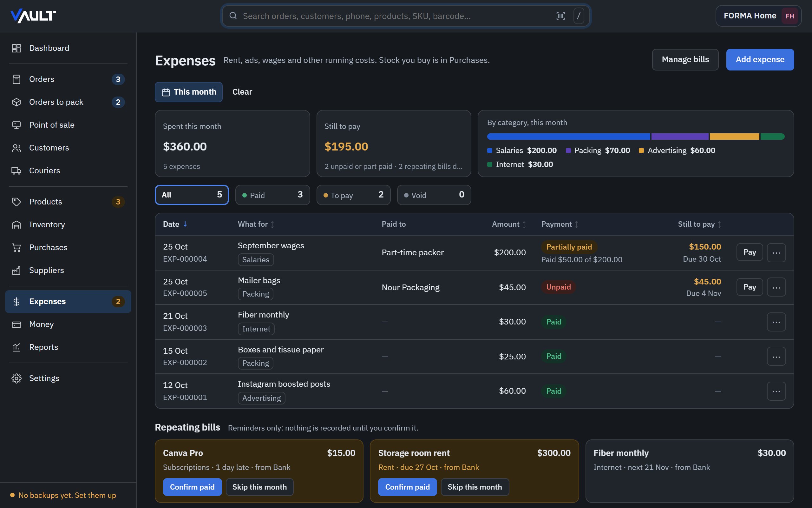Viewport: 812px width, 508px height.
Task: Open more options for Boxes and tissue paper
Action: tap(776, 357)
